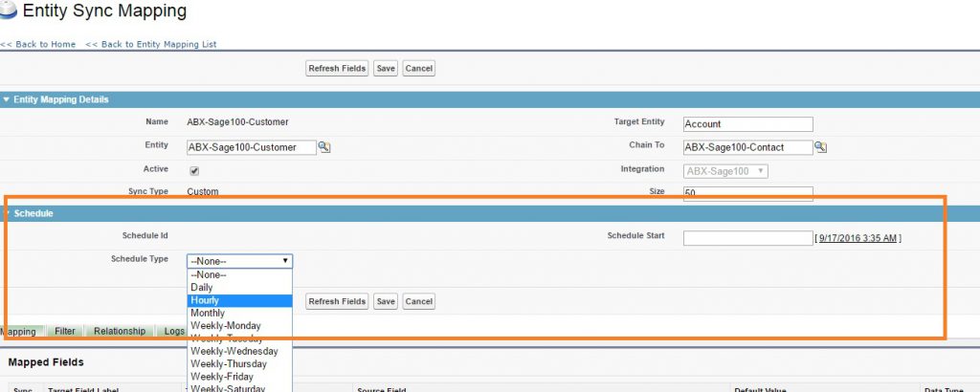Screen dimensions: 980x392
Task: Open the Schedule Type dropdown
Action: click(x=239, y=261)
